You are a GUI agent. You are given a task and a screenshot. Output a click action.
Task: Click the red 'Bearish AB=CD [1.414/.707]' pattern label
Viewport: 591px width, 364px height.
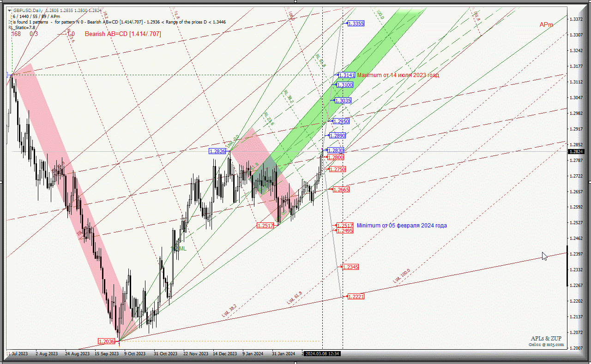(x=123, y=34)
